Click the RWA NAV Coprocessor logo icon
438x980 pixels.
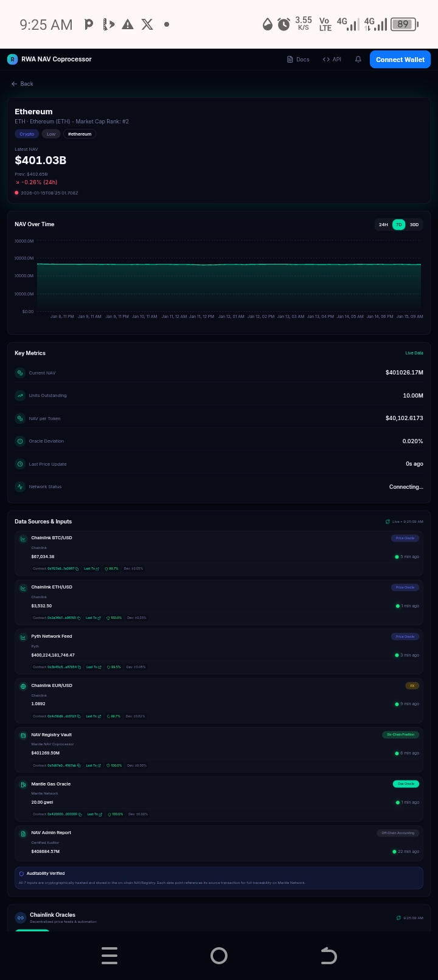coord(12,59)
